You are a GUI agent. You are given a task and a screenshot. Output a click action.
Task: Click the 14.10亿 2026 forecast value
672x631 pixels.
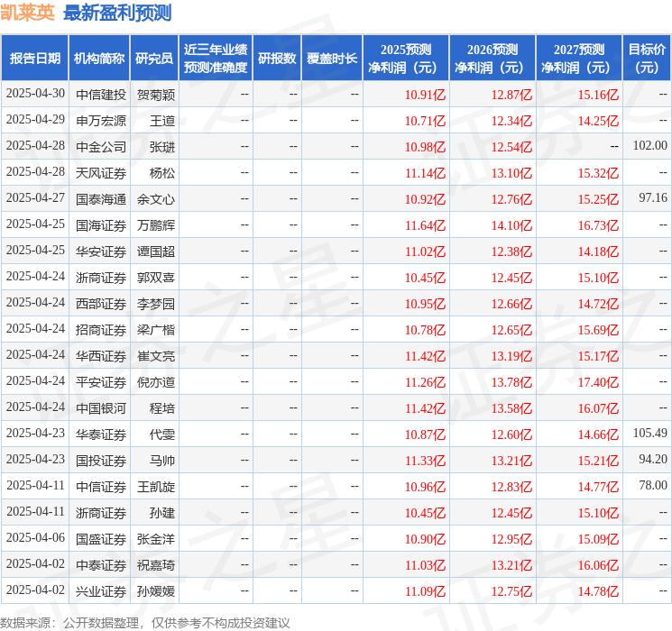(511, 225)
